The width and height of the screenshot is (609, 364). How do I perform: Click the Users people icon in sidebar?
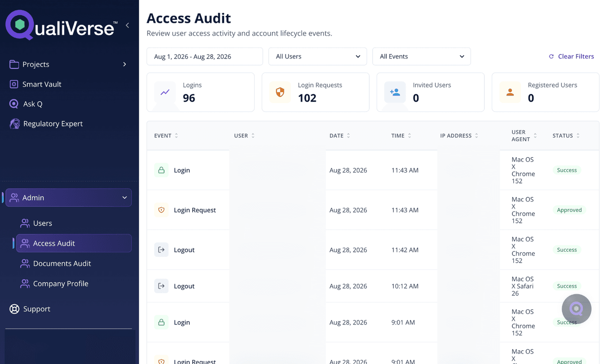[25, 223]
